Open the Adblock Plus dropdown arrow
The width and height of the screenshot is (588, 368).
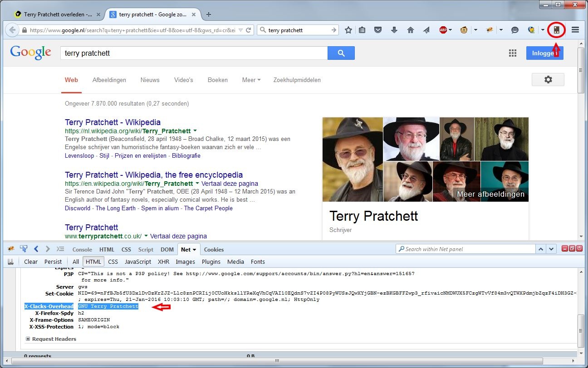451,30
